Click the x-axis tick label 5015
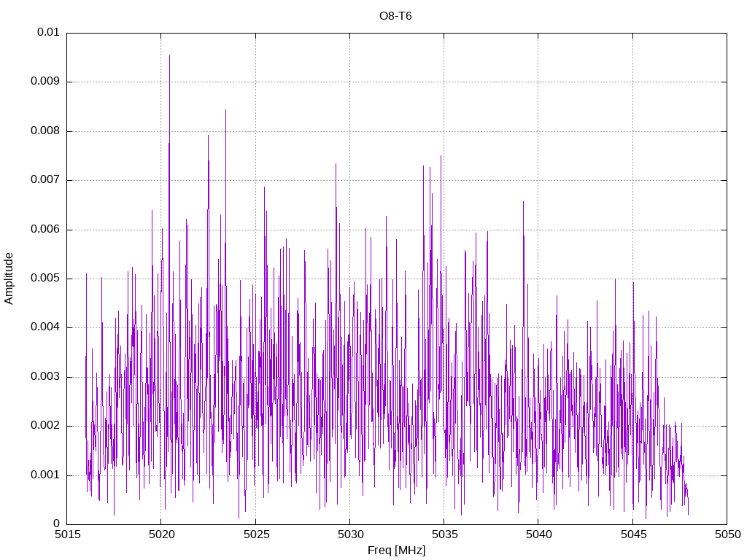Screen dimensions: 747x560 (x=67, y=534)
